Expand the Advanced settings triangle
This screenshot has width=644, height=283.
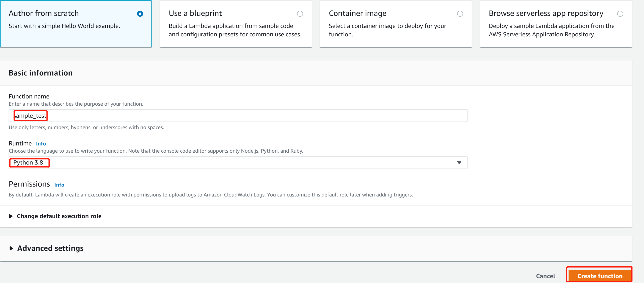[11, 248]
